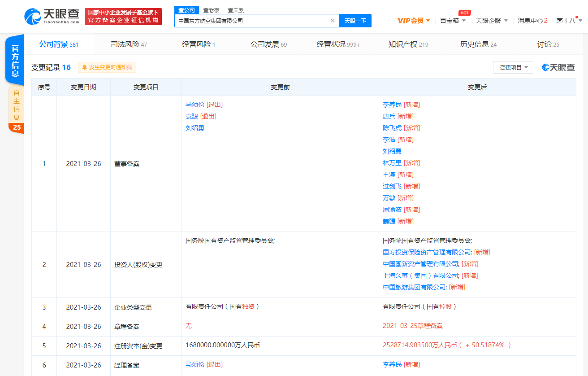Click the 2021-03-25章程备案 text
This screenshot has width=588, height=376.
click(x=413, y=326)
